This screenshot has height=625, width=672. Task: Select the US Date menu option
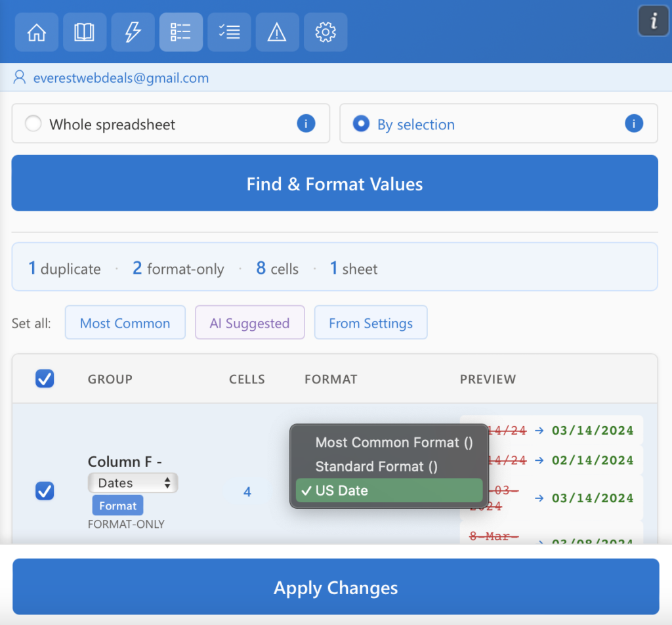point(388,491)
